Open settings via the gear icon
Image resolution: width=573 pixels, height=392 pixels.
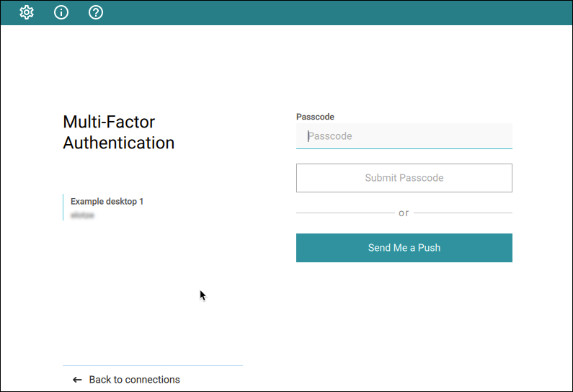pyautogui.click(x=27, y=12)
